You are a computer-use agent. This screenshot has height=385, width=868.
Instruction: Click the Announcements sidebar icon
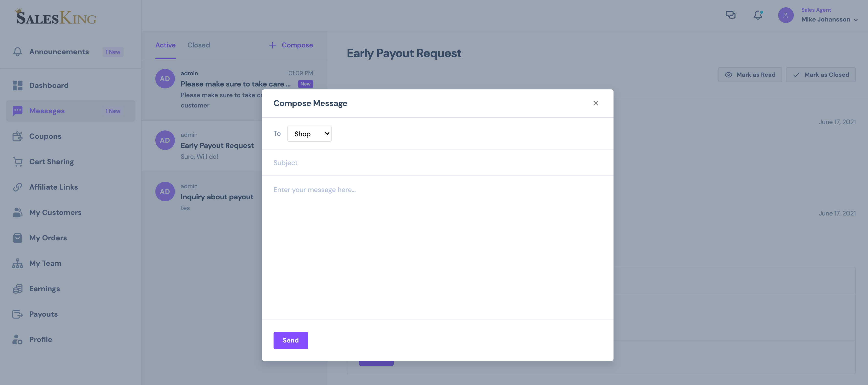[15, 52]
